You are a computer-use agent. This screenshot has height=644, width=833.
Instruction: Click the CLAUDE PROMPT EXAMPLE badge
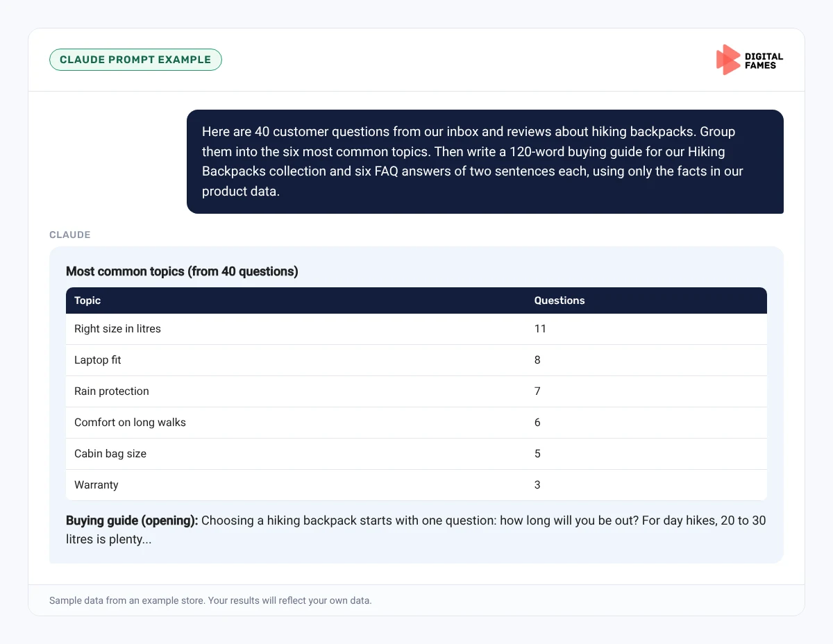click(135, 60)
